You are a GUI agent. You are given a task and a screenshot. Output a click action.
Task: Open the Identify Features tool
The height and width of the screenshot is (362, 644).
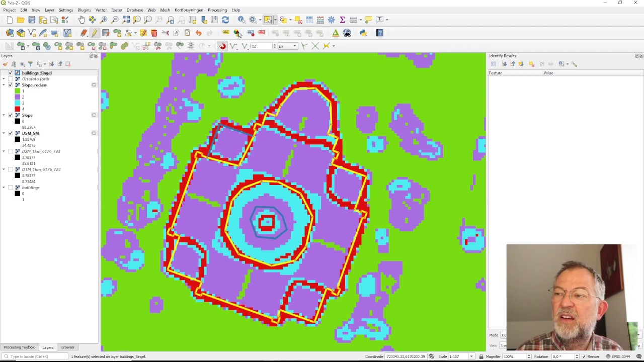(242, 20)
